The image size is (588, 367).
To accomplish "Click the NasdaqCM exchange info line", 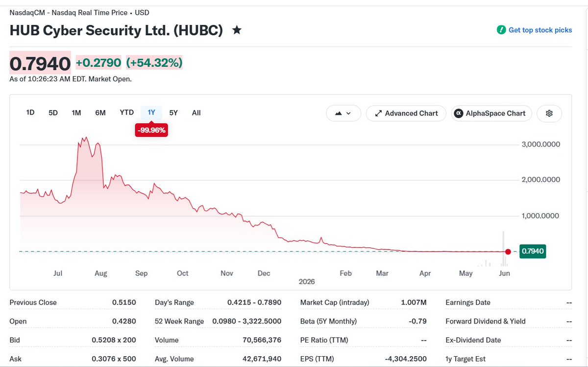I will 79,12.
